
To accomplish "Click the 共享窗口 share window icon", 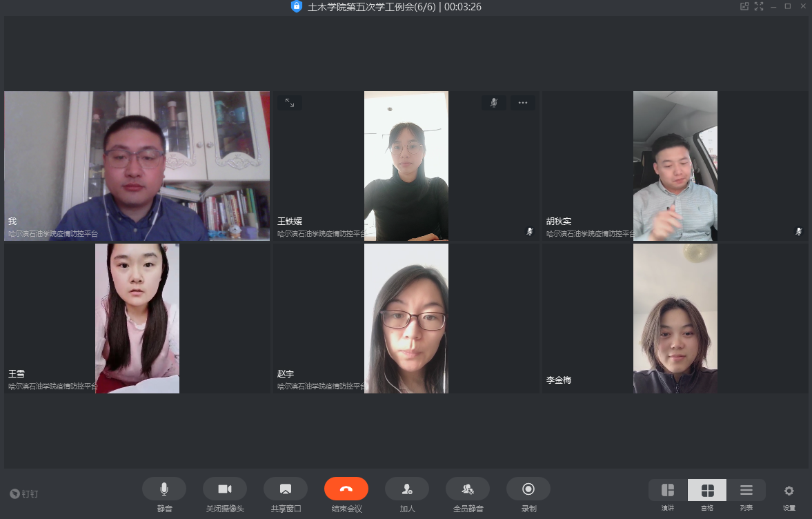I will [285, 489].
